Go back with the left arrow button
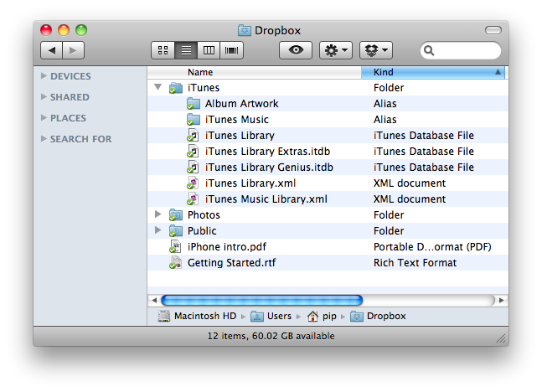Screen dimensions: 542x392 51,50
